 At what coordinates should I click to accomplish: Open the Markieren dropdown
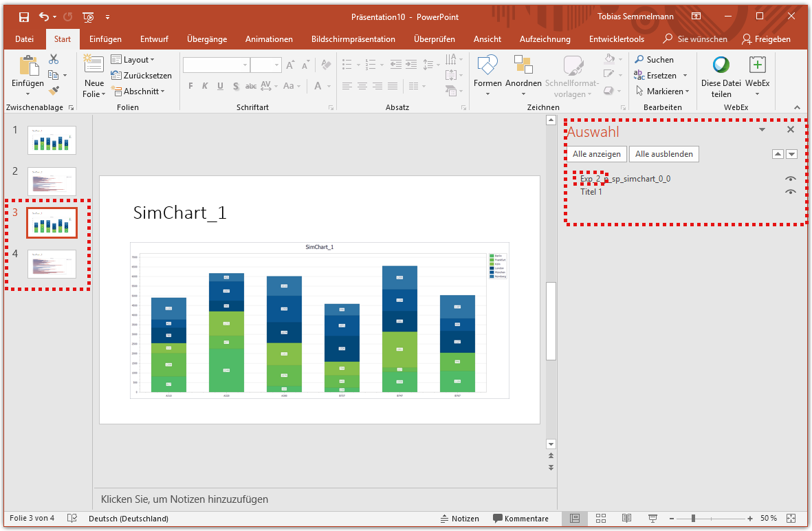pos(662,91)
